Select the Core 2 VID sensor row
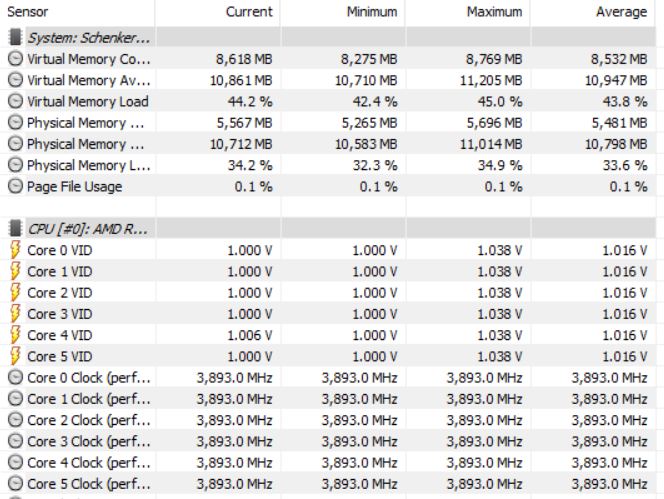664x499 pixels. coord(332,292)
